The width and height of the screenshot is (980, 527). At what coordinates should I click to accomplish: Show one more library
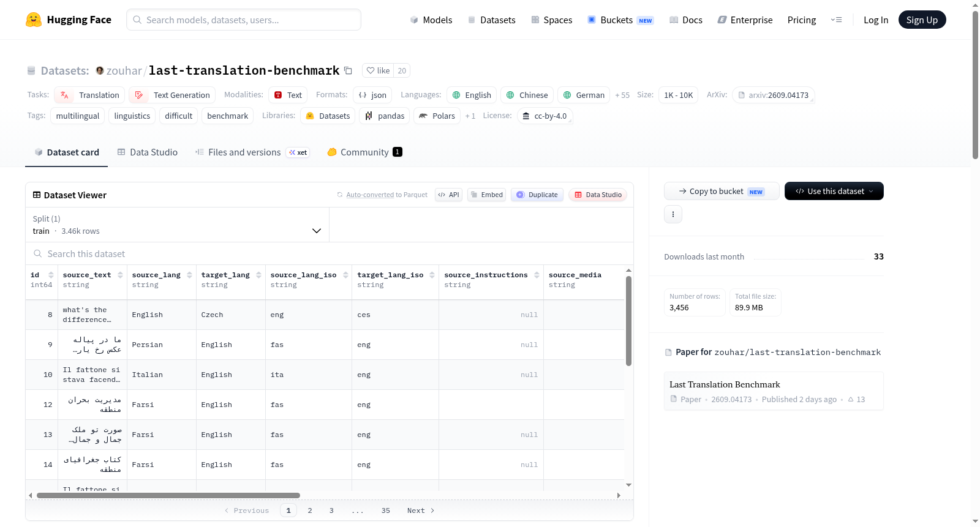pyautogui.click(x=470, y=116)
